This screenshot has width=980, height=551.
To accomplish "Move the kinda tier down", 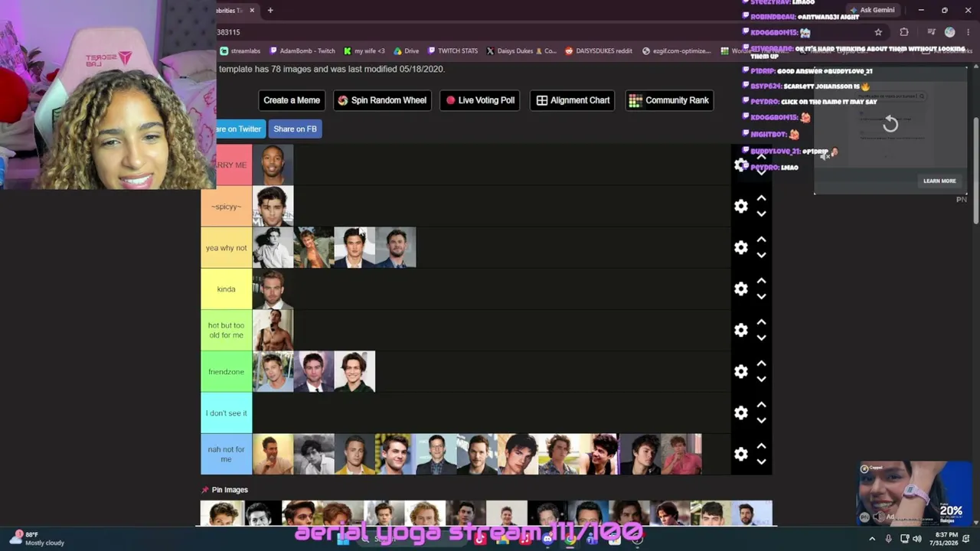I will [x=761, y=297].
